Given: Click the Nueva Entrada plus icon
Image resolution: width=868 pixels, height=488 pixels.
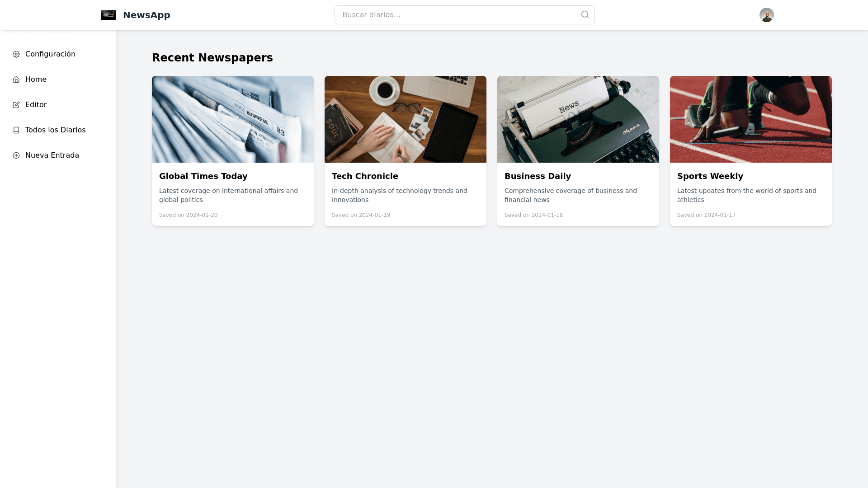Looking at the screenshot, I should pos(16,155).
